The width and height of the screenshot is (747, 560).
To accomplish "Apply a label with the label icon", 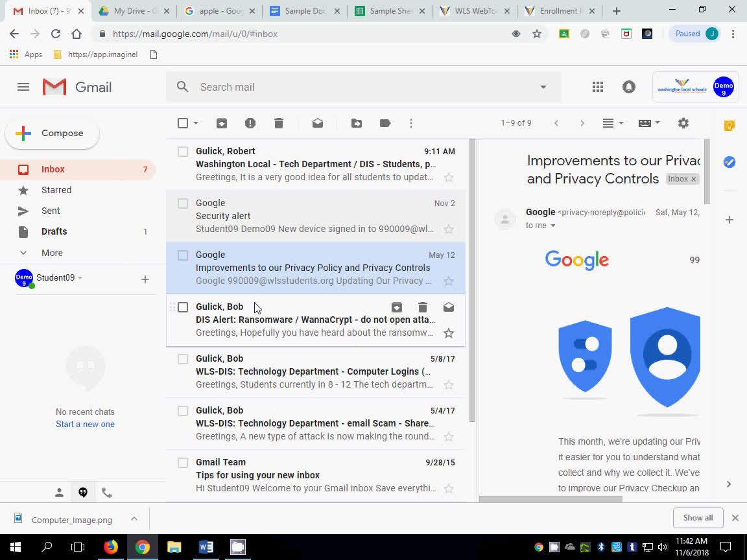I will pos(385,122).
